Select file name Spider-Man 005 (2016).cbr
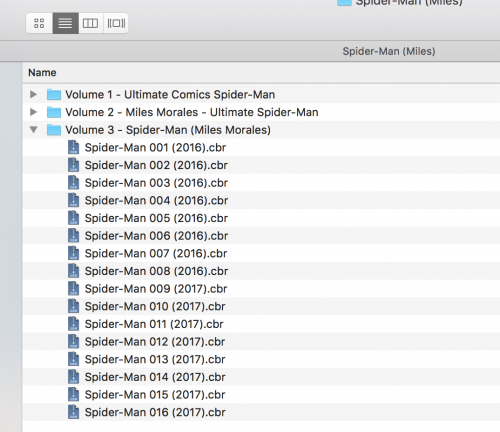Screen dimensions: 500x432 coord(156,218)
